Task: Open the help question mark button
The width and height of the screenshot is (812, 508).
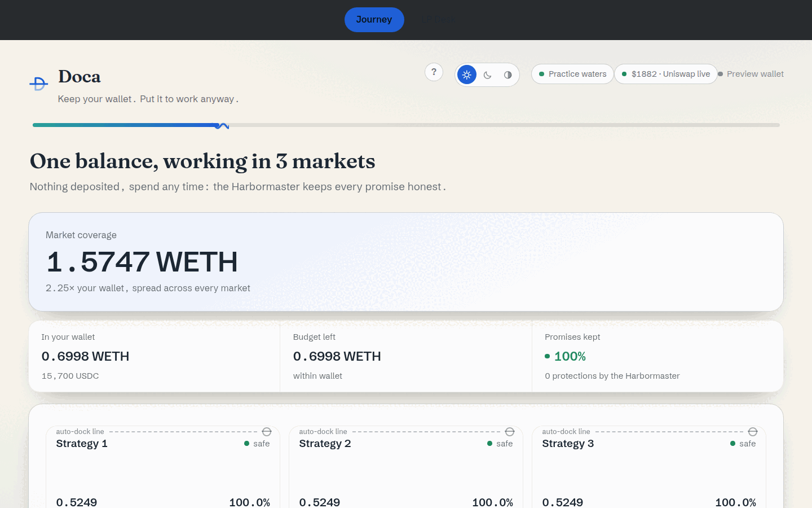Action: click(434, 72)
